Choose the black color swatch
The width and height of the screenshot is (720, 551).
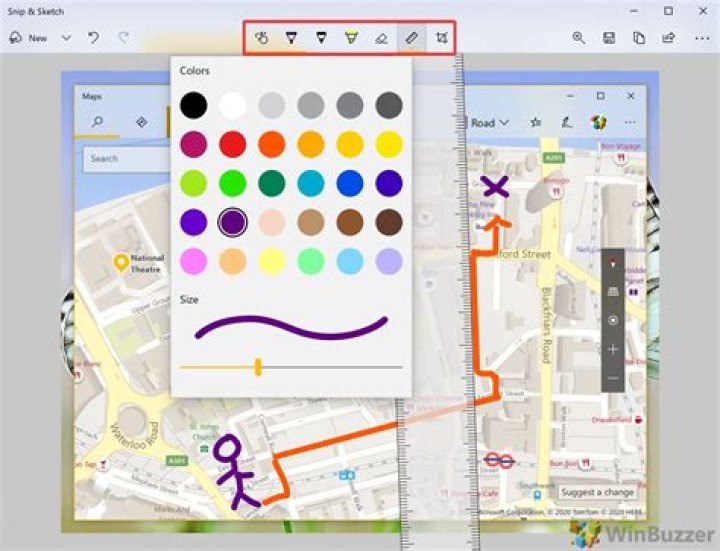pos(193,105)
